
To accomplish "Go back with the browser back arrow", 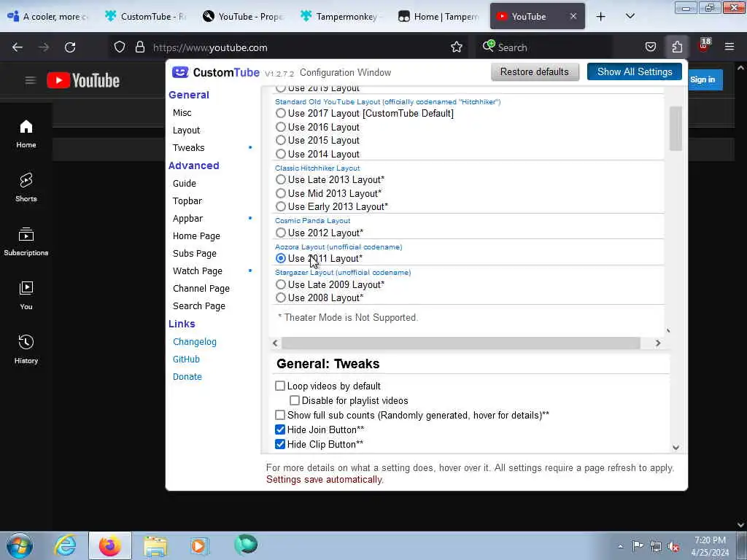I will point(18,47).
